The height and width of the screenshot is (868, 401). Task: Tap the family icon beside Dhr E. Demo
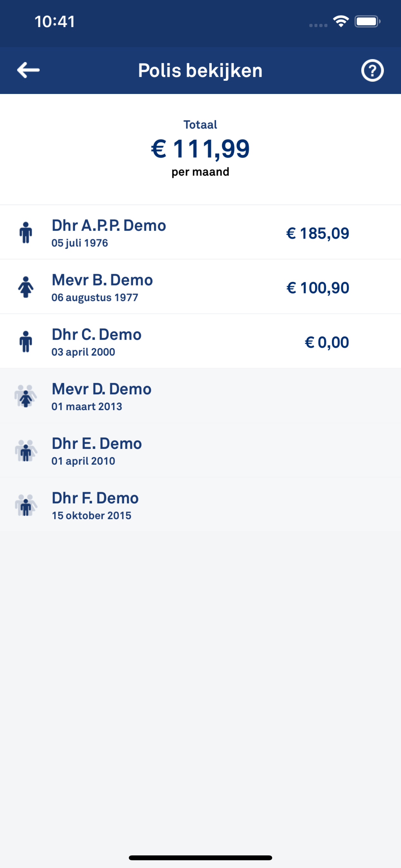coord(26,451)
